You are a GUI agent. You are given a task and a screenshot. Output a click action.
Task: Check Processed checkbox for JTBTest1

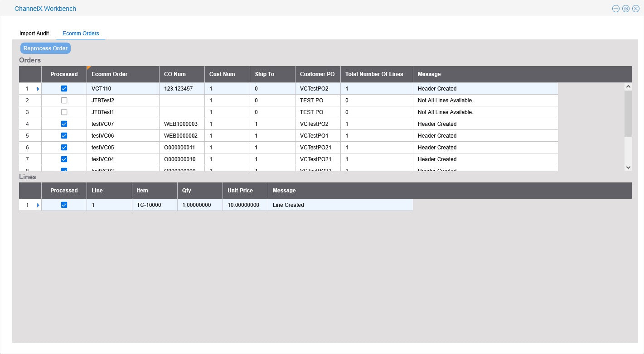coord(64,112)
